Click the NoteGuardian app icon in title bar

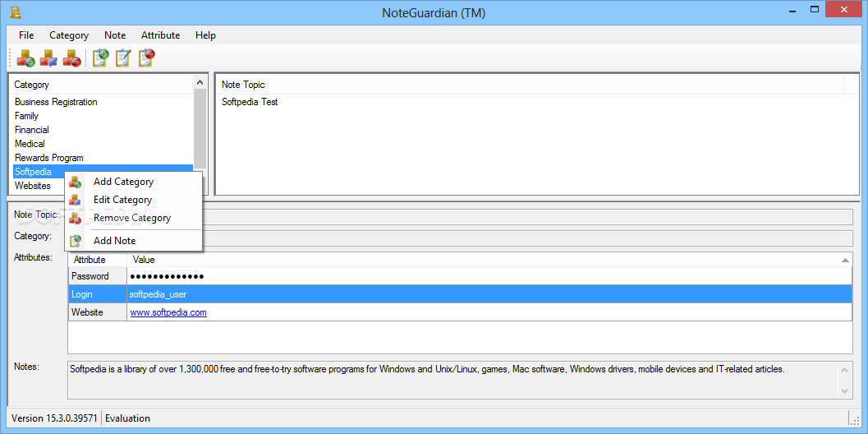(16, 12)
